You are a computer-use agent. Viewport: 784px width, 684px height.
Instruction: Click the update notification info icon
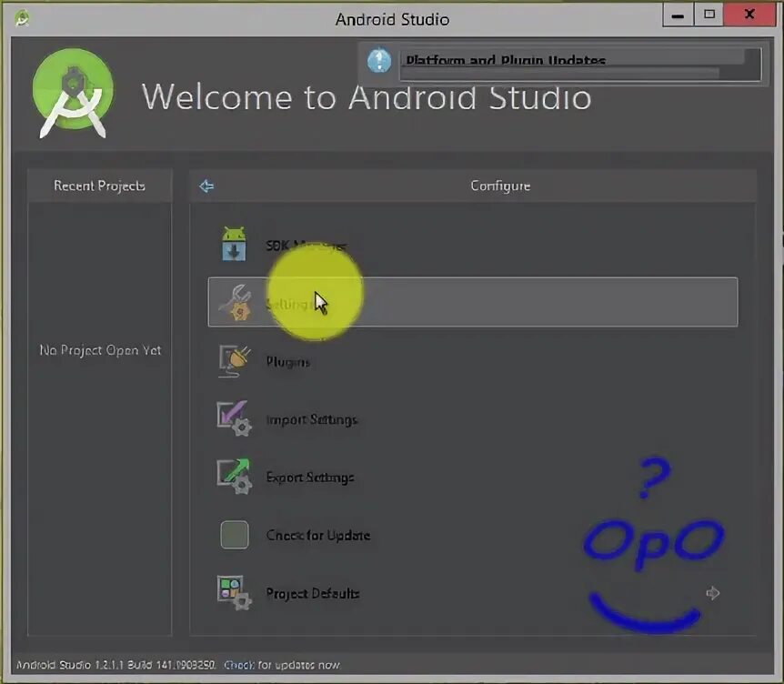click(379, 61)
